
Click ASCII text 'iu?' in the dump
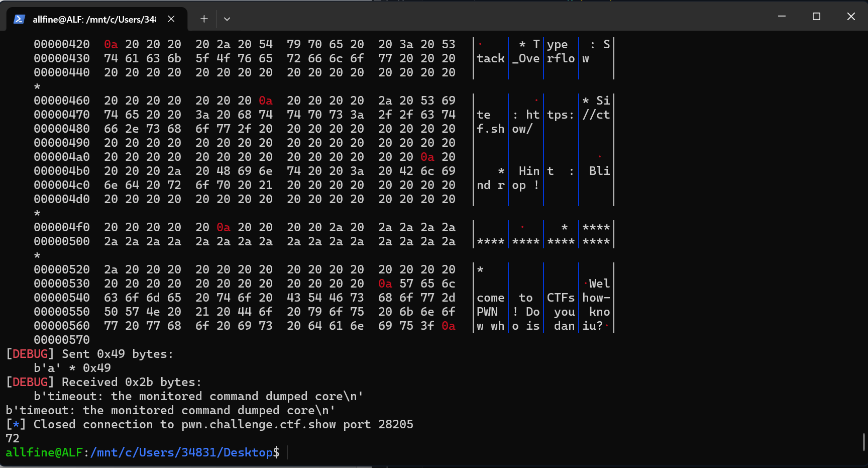[593, 326]
